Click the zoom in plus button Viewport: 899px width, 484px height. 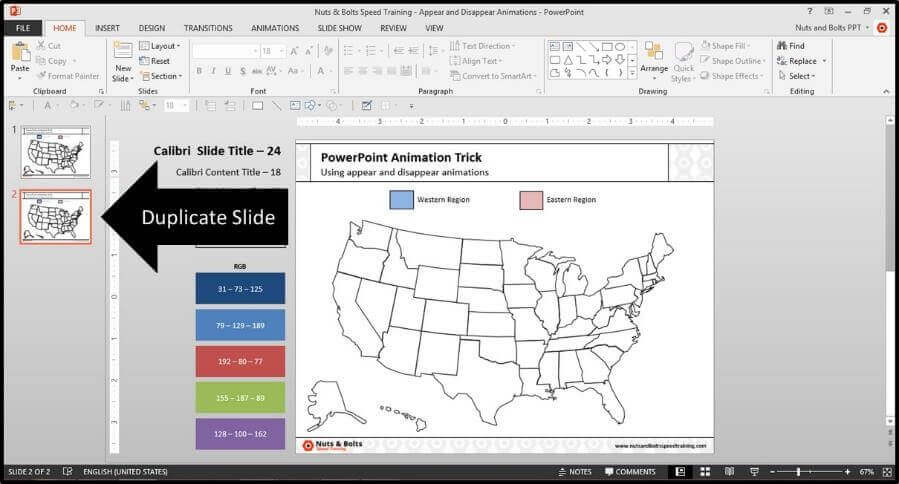[847, 471]
